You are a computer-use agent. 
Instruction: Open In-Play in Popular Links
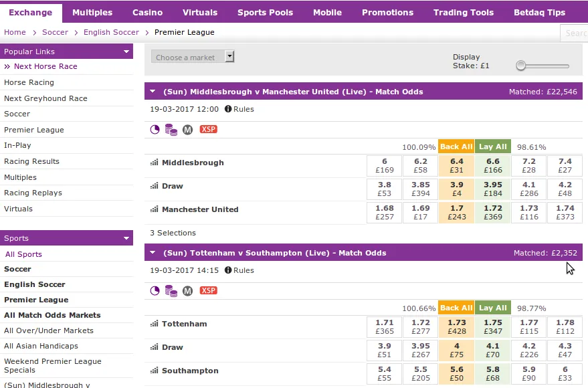click(x=17, y=145)
